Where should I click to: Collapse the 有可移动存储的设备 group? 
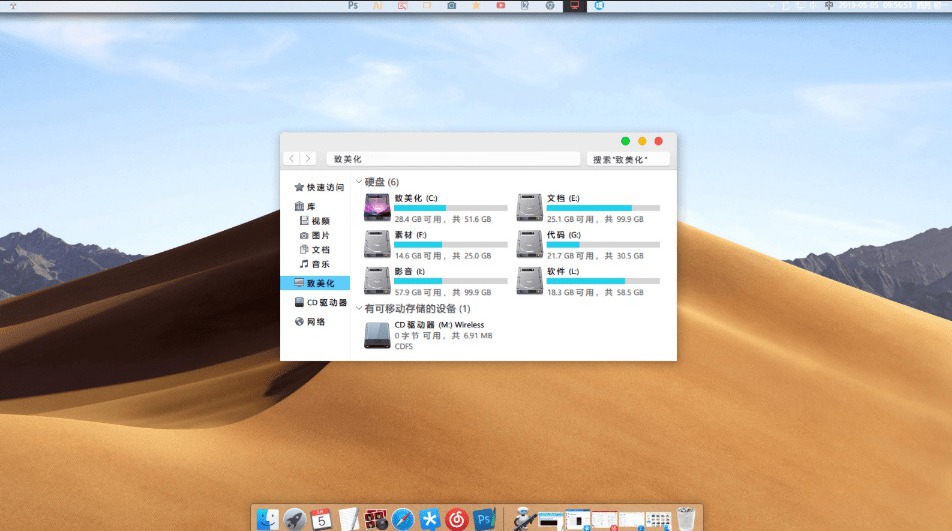pyautogui.click(x=359, y=309)
